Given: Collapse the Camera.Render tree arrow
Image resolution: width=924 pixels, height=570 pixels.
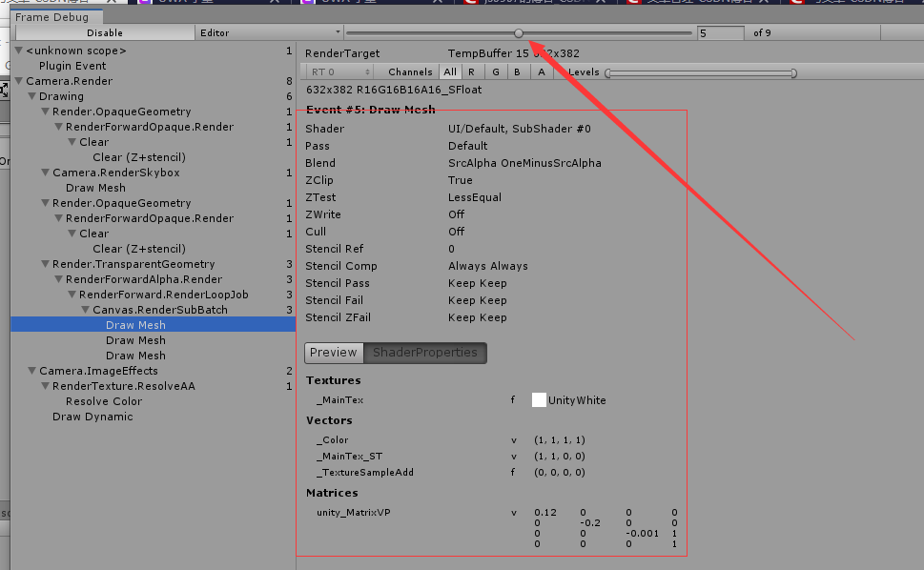Looking at the screenshot, I should pyautogui.click(x=18, y=81).
